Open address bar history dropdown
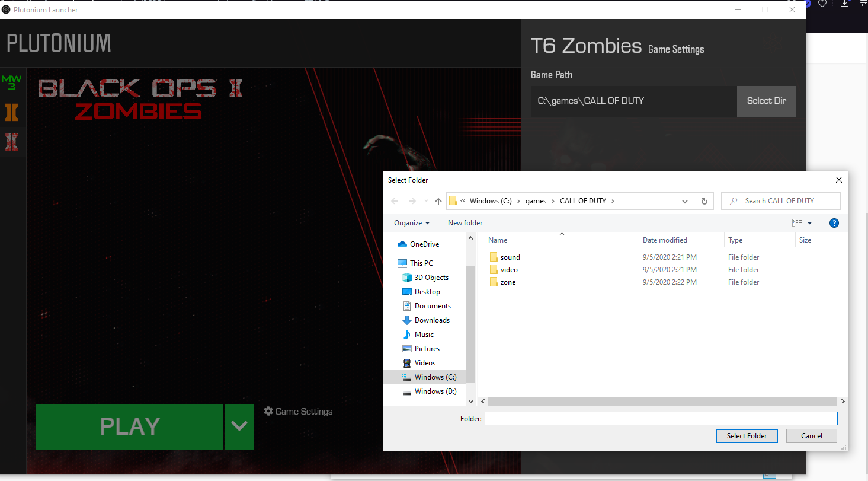The image size is (868, 481). pos(685,201)
